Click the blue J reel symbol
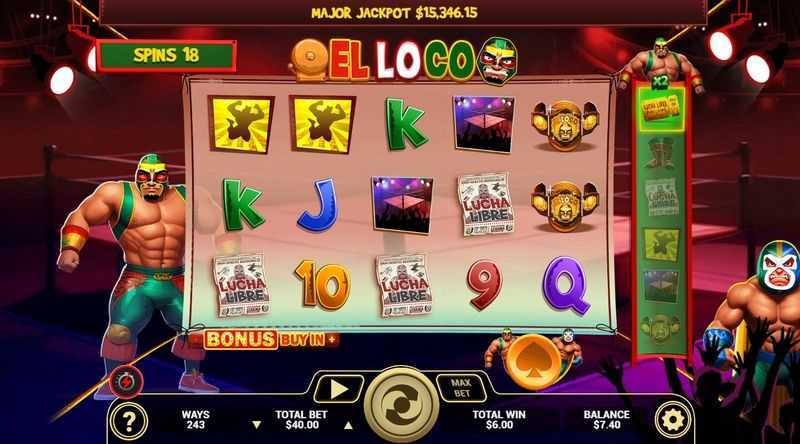Viewport: 800px width, 444px height. pos(320,205)
